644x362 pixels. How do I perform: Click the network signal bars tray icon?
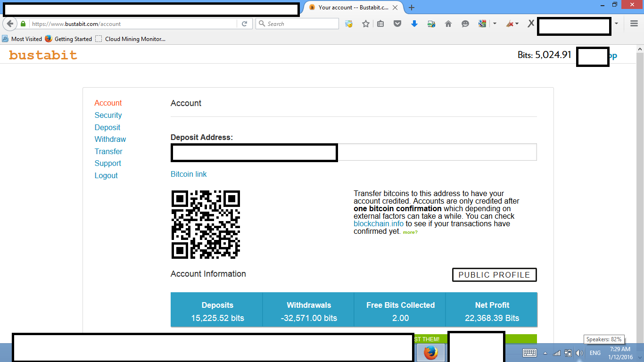click(x=557, y=353)
